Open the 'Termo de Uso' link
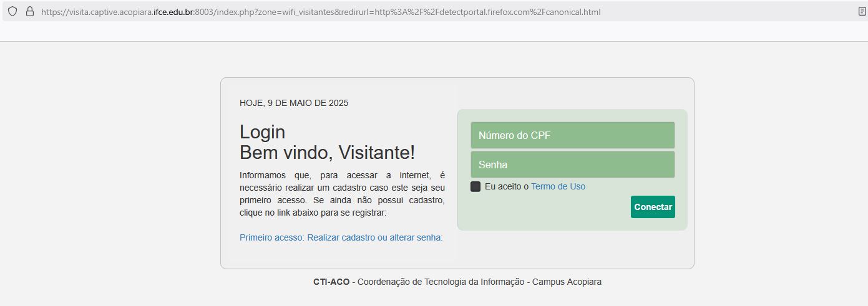 tap(558, 186)
